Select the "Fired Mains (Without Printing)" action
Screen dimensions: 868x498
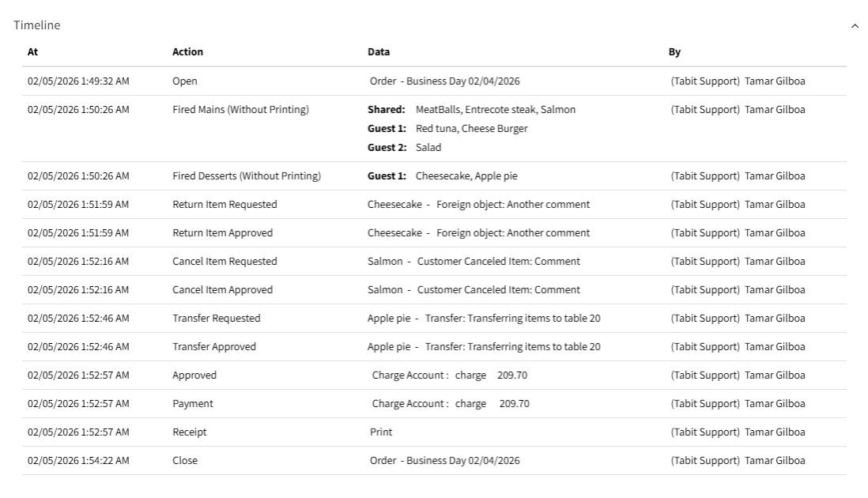coord(240,110)
